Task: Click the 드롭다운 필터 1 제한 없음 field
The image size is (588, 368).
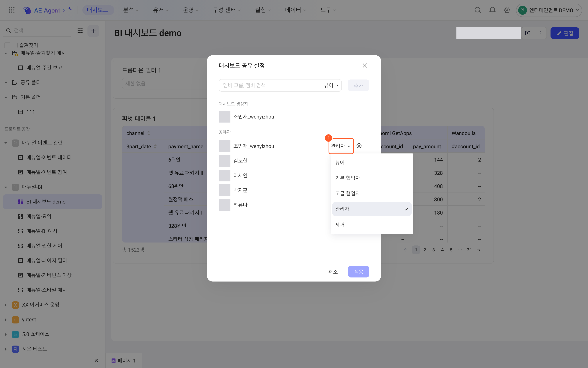Action: tap(164, 84)
